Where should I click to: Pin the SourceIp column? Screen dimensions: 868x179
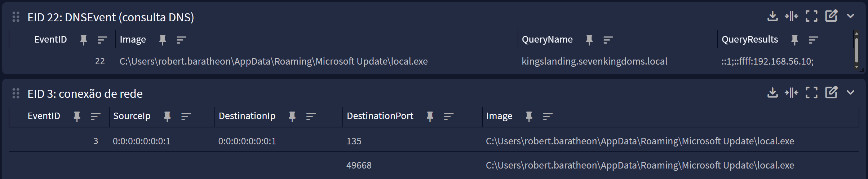167,116
